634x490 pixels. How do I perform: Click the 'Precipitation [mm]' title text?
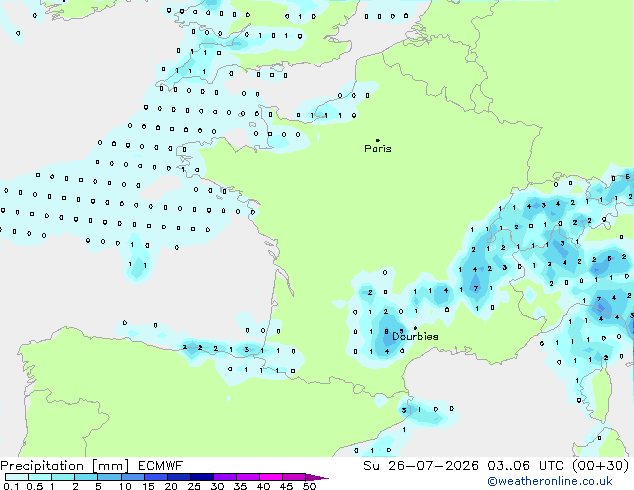tap(65, 466)
